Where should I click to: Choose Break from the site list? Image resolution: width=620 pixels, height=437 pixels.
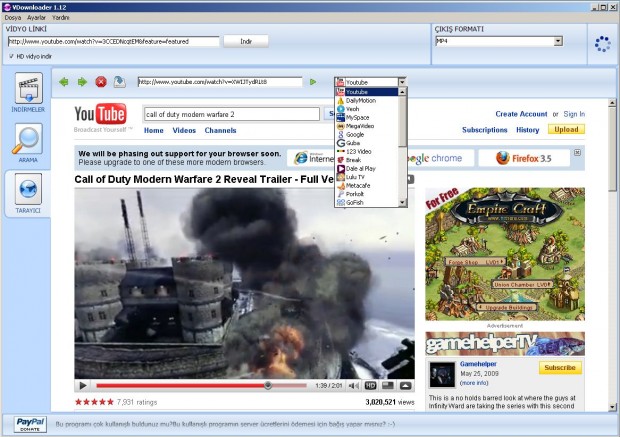click(x=367, y=160)
